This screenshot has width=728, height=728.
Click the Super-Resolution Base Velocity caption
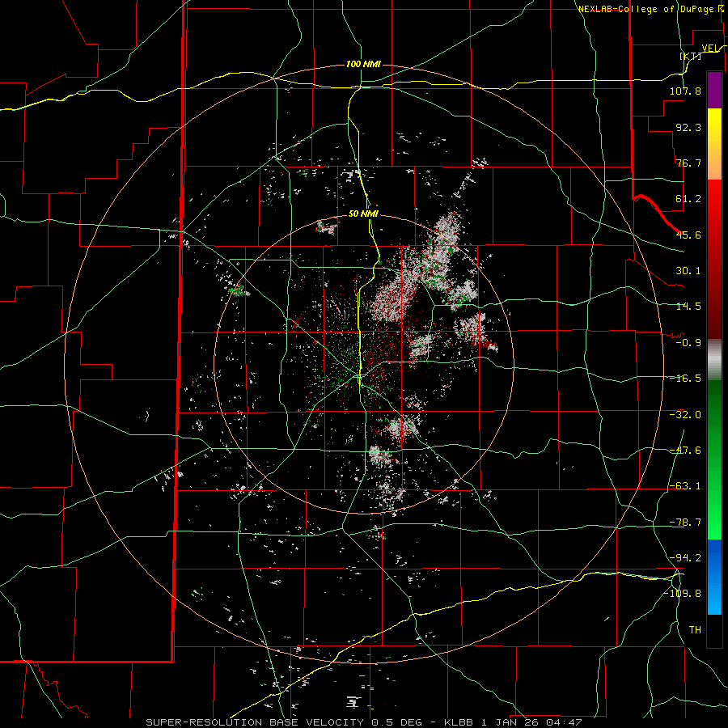click(363, 722)
